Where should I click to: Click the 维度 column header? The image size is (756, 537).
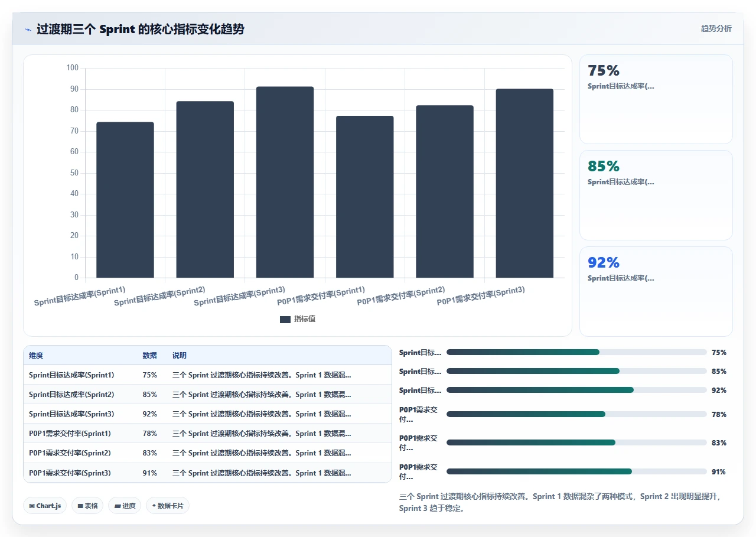[36, 356]
